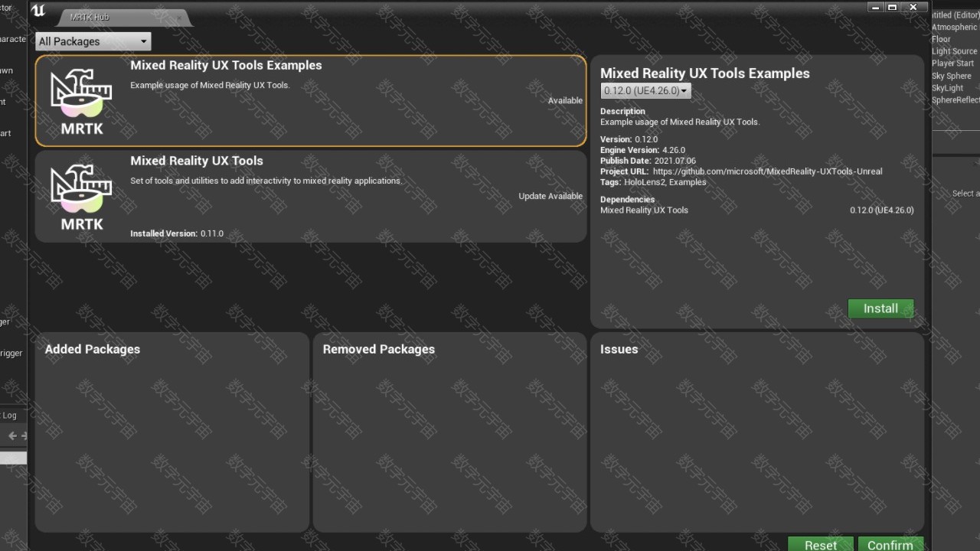Select Light Source in editor outliner
This screenshot has width=980, height=551.
pos(955,51)
